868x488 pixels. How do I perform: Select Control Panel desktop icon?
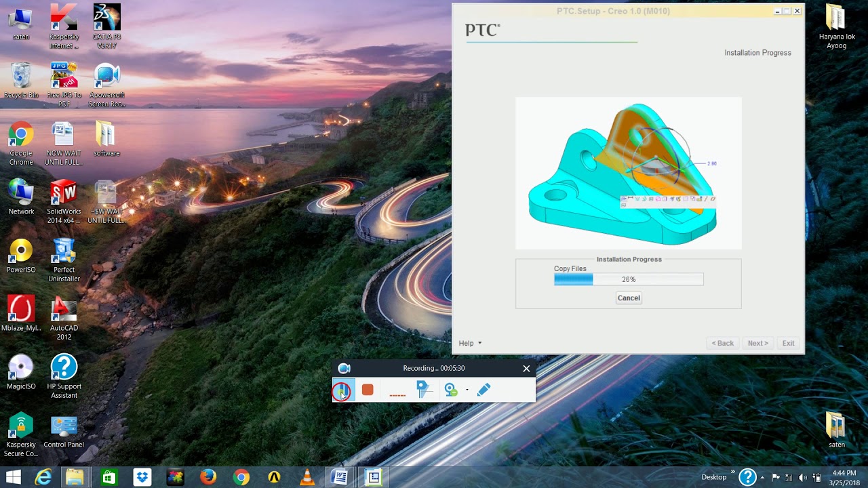(x=64, y=430)
